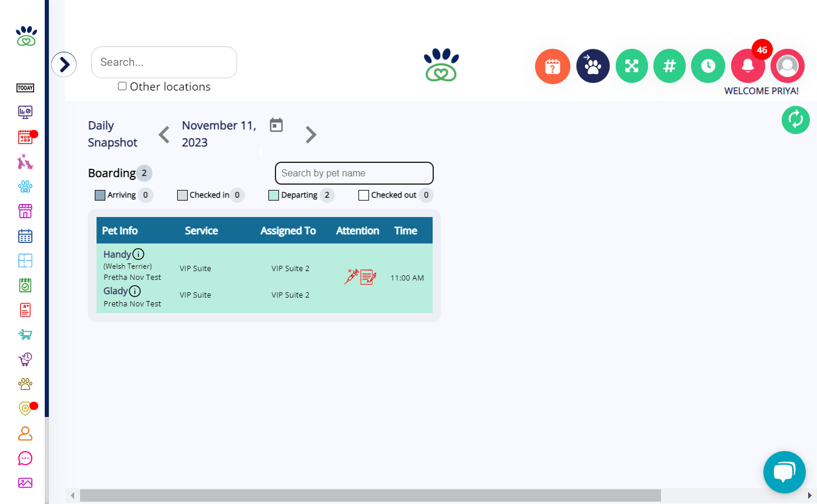
Task: Open the purple cart with clock icon
Action: (x=25, y=359)
